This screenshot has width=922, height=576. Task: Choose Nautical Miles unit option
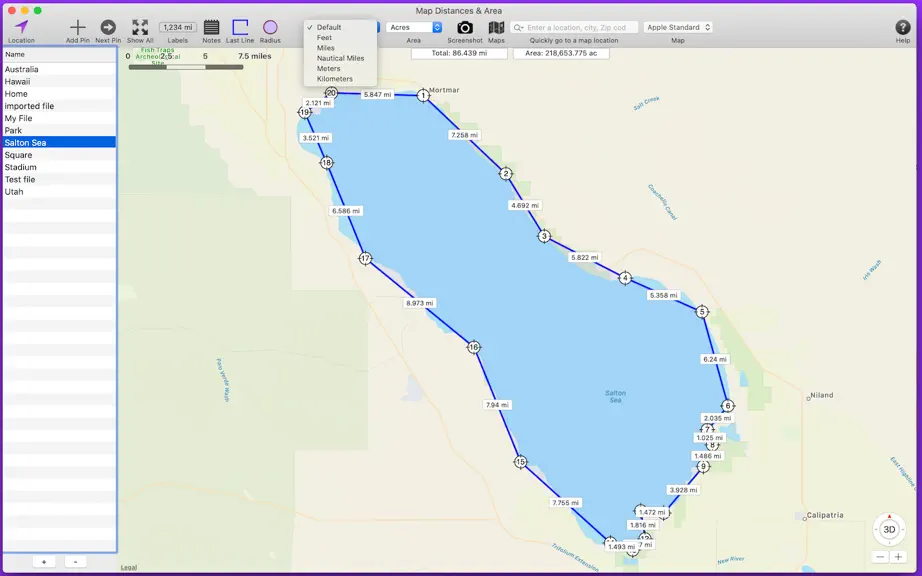340,58
